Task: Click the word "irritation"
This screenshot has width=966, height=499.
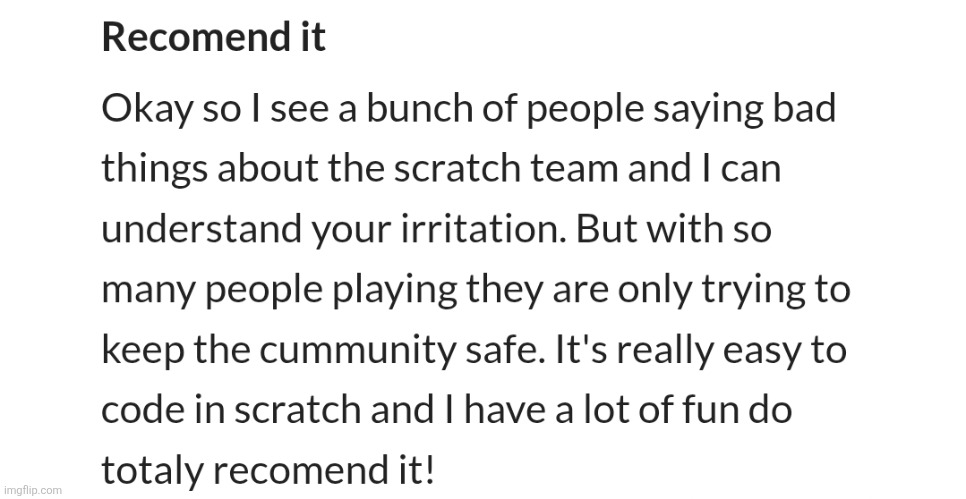Action: [x=483, y=230]
